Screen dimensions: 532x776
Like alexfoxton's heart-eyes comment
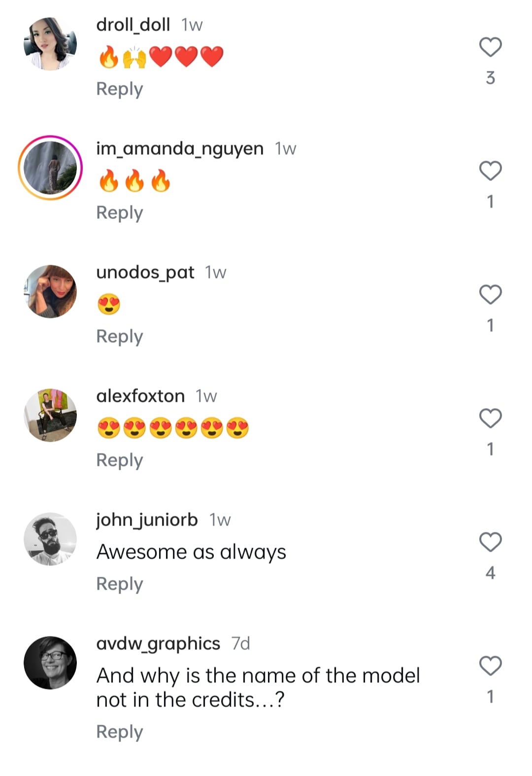490,419
